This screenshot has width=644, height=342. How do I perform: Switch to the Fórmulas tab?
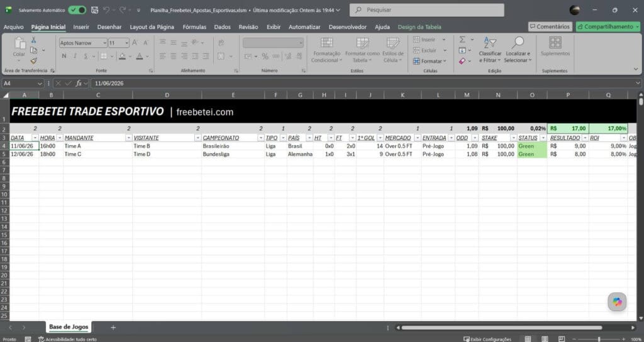(x=195, y=27)
